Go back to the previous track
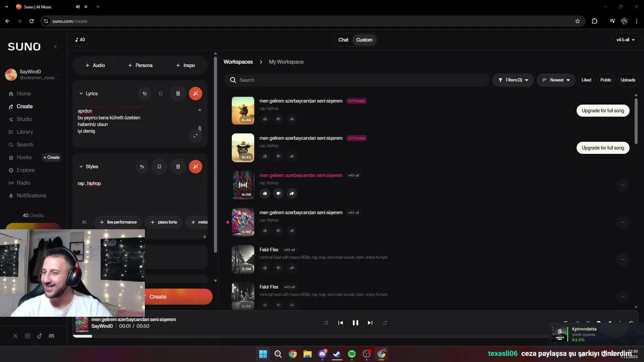The height and width of the screenshot is (362, 644). pyautogui.click(x=341, y=323)
